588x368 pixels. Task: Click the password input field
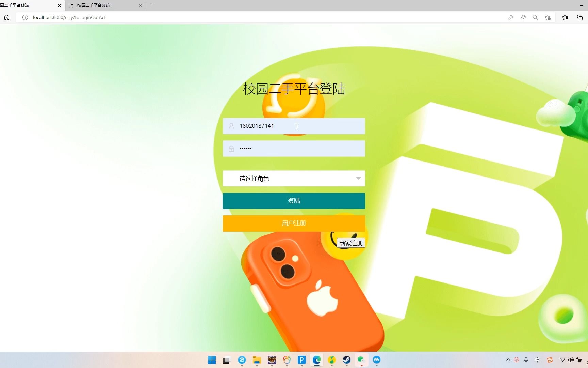click(x=294, y=149)
